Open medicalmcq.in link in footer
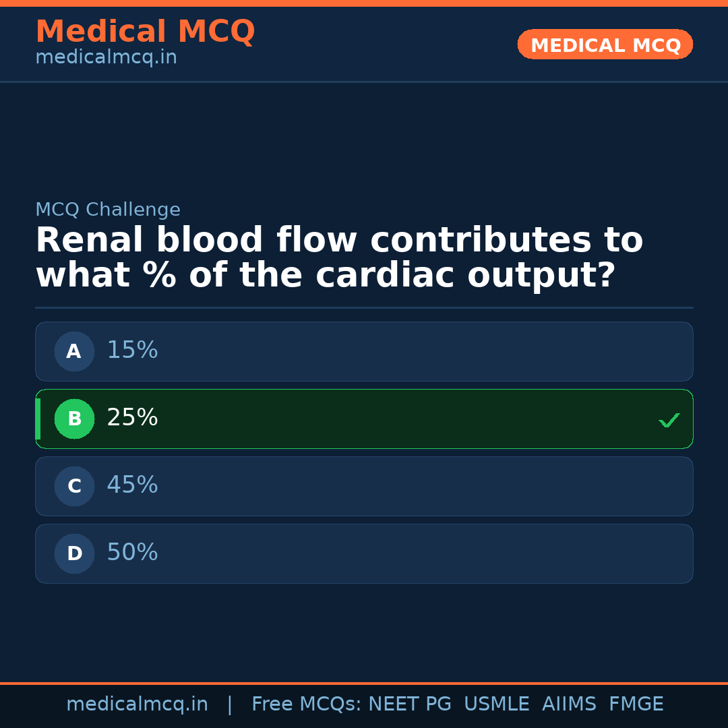728x728 pixels. (137, 704)
